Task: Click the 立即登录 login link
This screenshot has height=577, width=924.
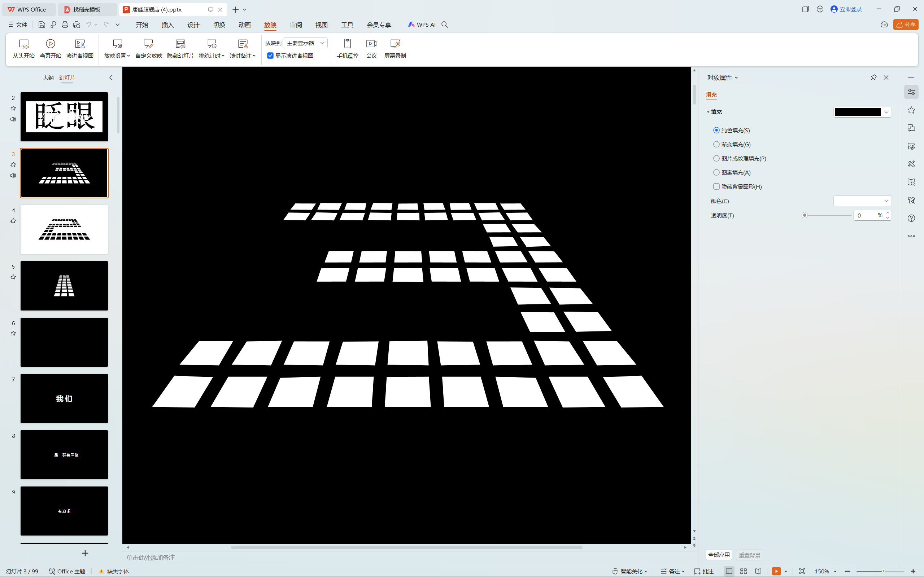Action: [850, 9]
